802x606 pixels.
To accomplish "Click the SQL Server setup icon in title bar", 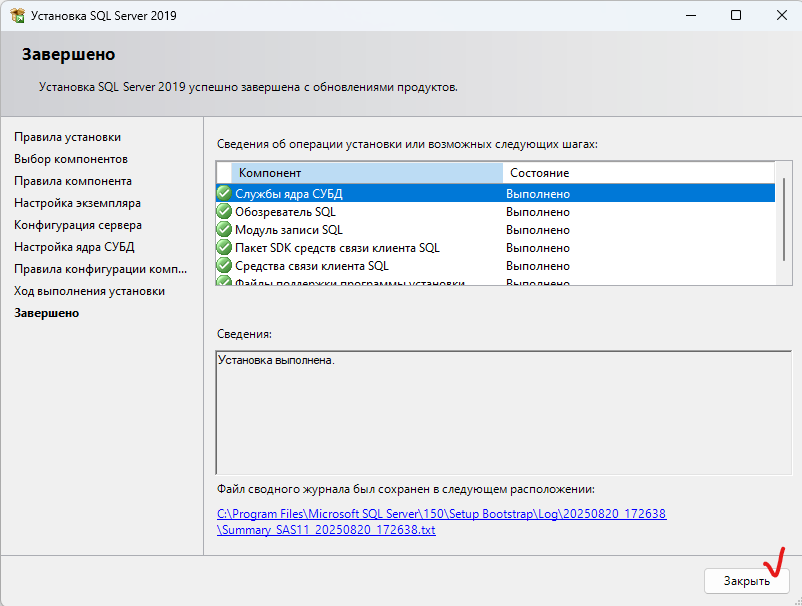I will [x=17, y=15].
